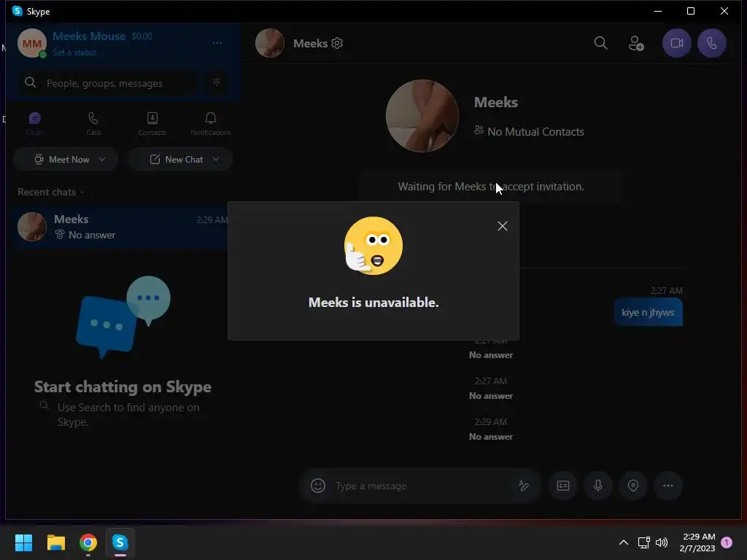The image size is (747, 560).
Task: Expand the Recent chats filter chevron
Action: pyautogui.click(x=82, y=192)
